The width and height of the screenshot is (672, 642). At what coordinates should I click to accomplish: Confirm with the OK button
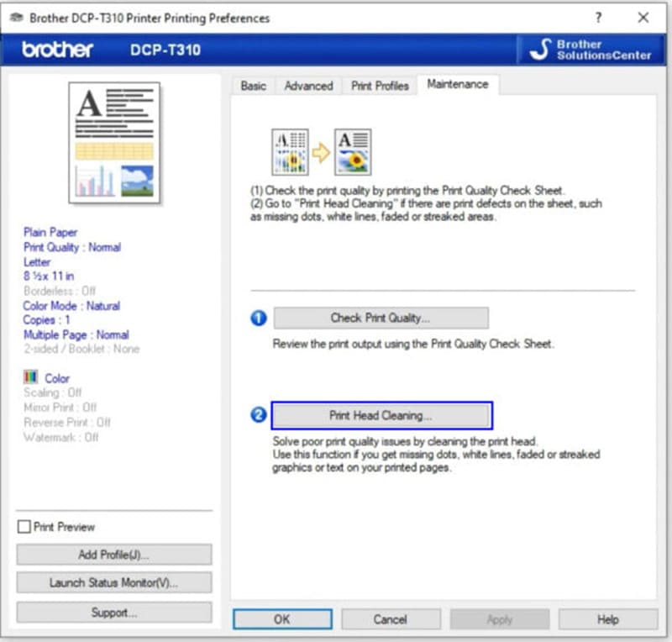click(282, 619)
